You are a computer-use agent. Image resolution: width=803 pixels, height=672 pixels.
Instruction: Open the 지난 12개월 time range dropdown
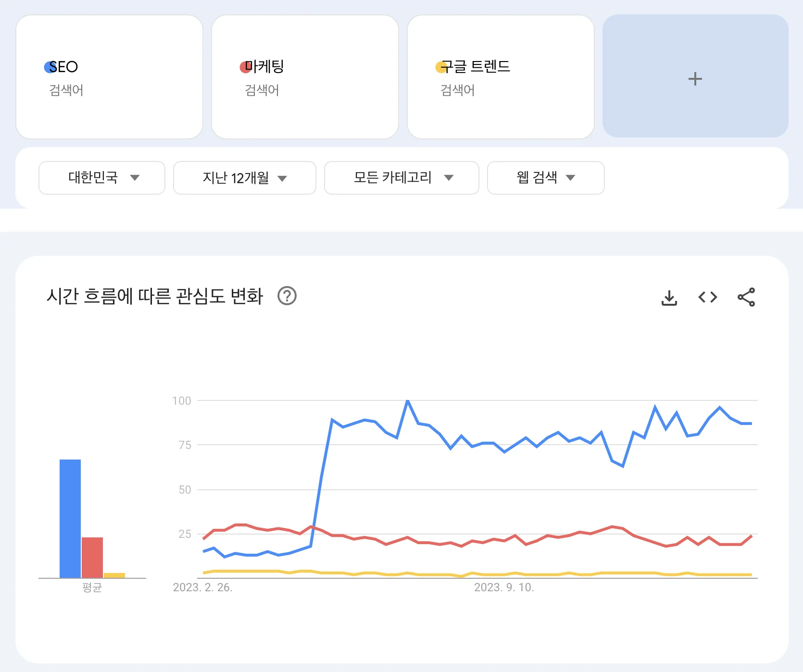point(244,178)
